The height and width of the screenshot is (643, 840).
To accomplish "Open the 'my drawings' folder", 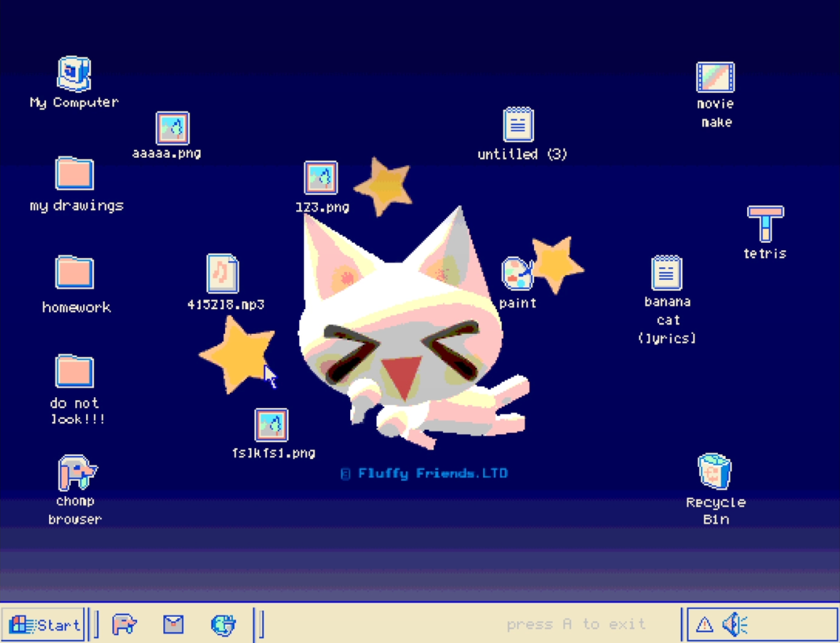I will click(74, 173).
